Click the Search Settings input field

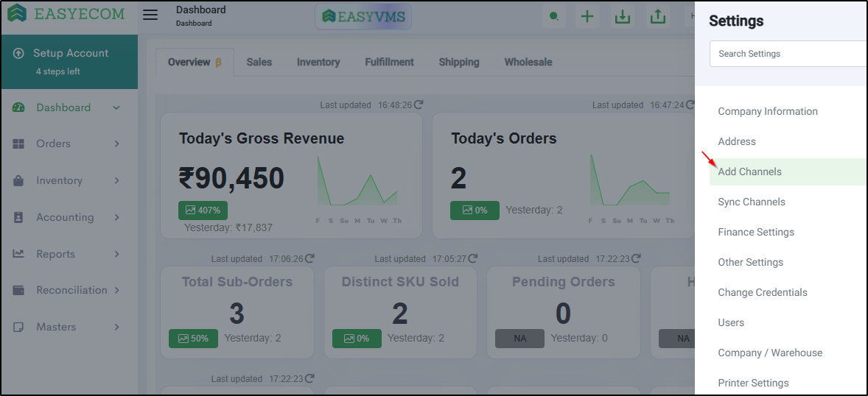click(789, 54)
